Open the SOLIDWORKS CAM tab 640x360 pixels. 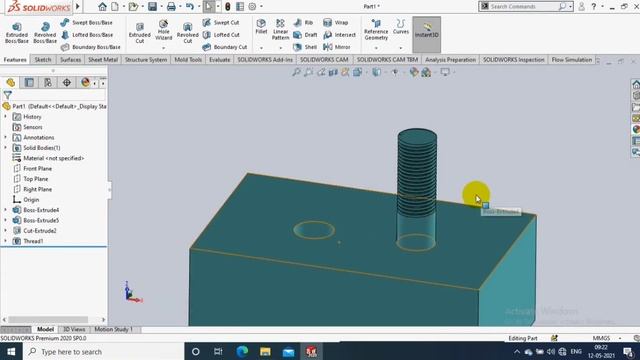point(324,60)
